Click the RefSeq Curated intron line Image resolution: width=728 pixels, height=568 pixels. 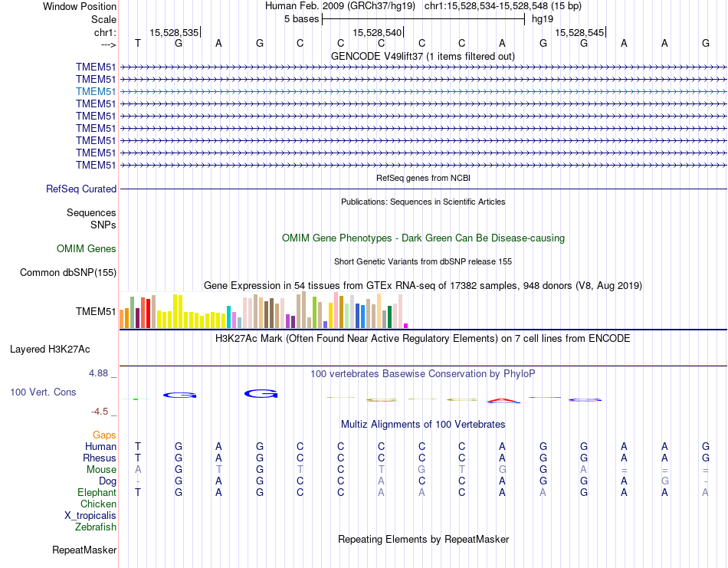pyautogui.click(x=423, y=189)
